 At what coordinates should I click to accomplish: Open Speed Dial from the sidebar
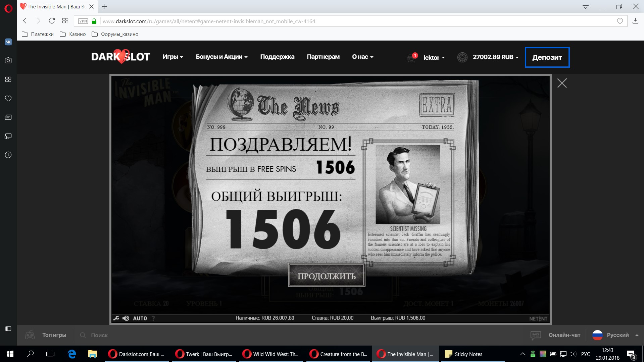coord(8,79)
